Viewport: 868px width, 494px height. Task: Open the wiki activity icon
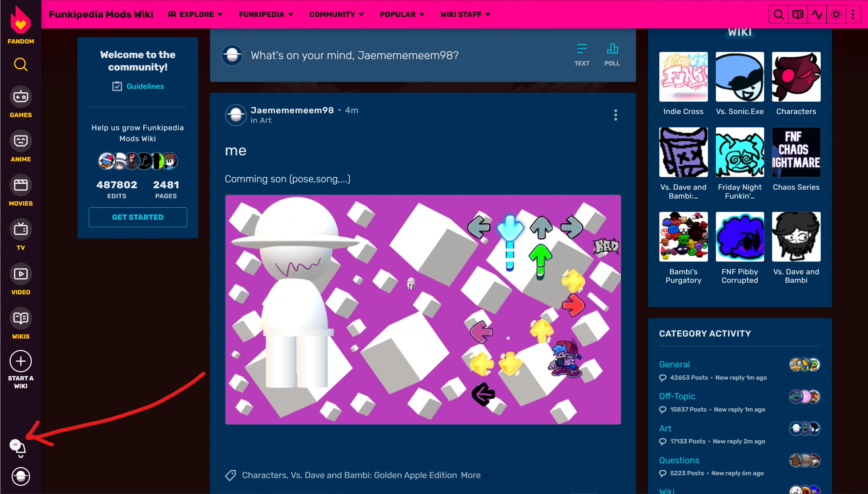[x=817, y=15]
